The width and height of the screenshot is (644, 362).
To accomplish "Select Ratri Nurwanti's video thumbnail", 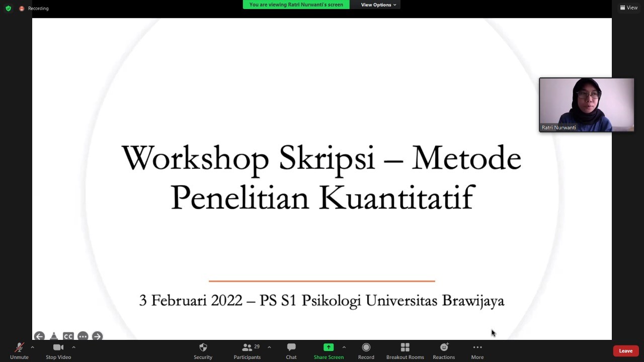I will pyautogui.click(x=587, y=105).
